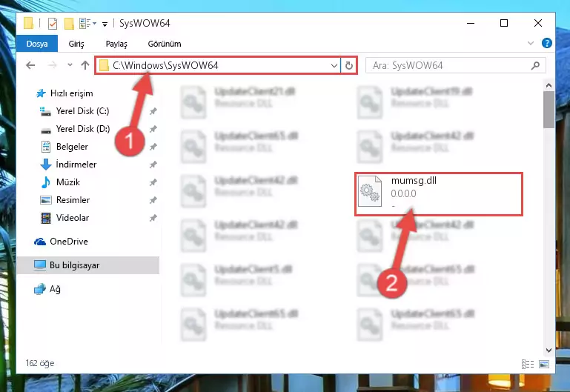Screen dimensions: 570x392
Task: Click the search magnifier icon
Action: click(535, 66)
